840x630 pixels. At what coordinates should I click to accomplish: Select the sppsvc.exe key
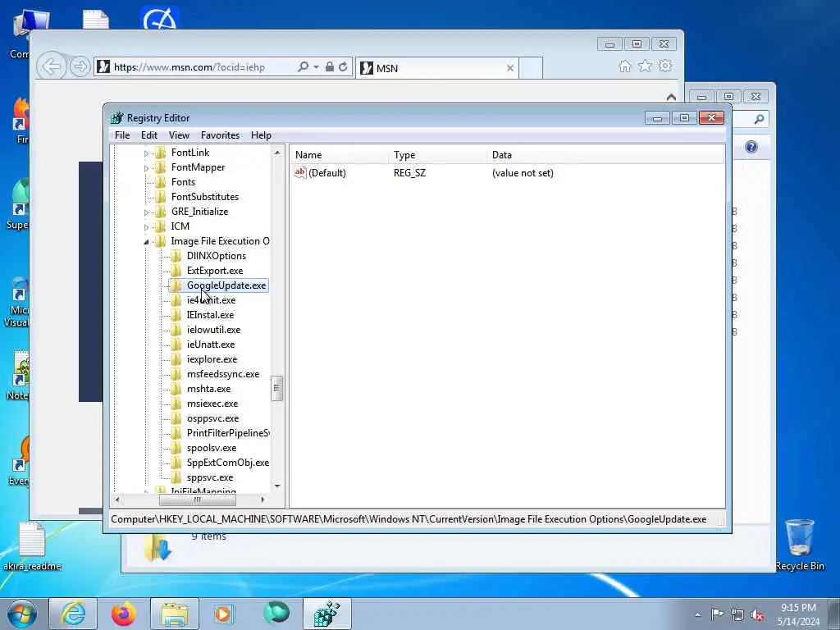tap(209, 477)
